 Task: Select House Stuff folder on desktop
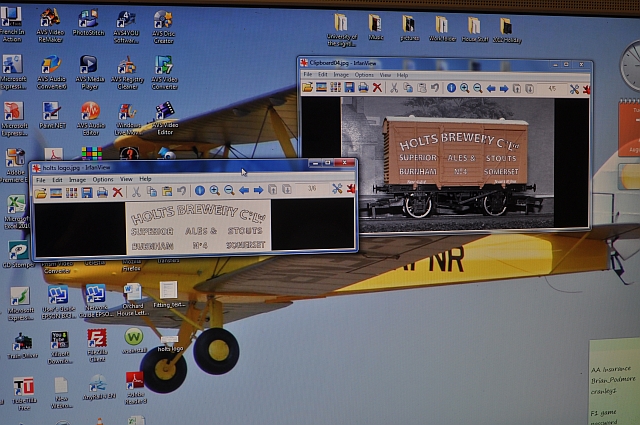tap(474, 29)
